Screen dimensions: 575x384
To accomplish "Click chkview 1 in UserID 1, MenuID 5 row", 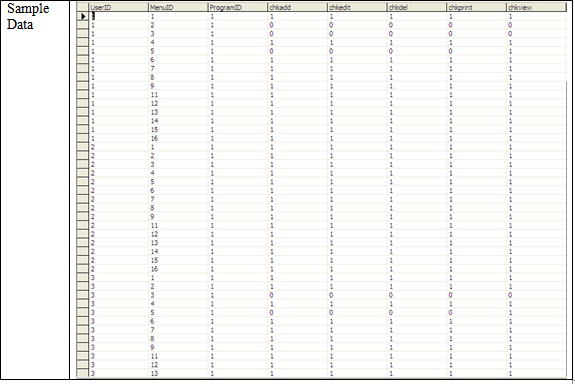I will [537, 51].
